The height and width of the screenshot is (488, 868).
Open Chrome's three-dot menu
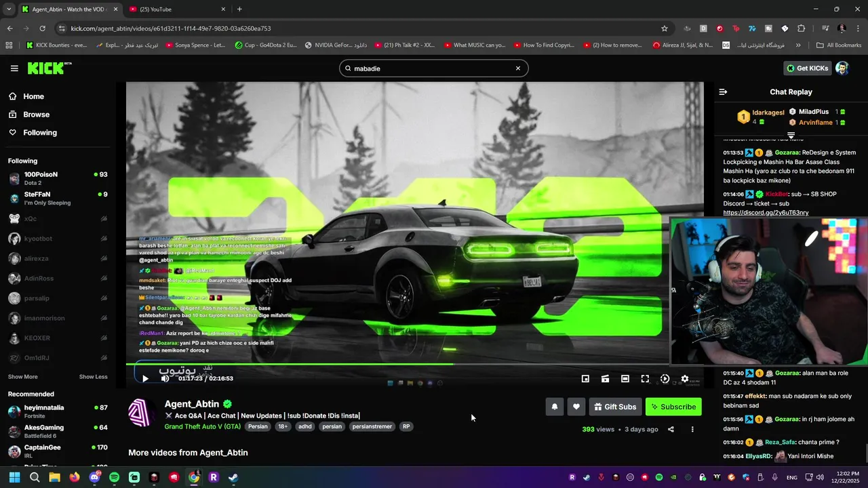point(858,28)
